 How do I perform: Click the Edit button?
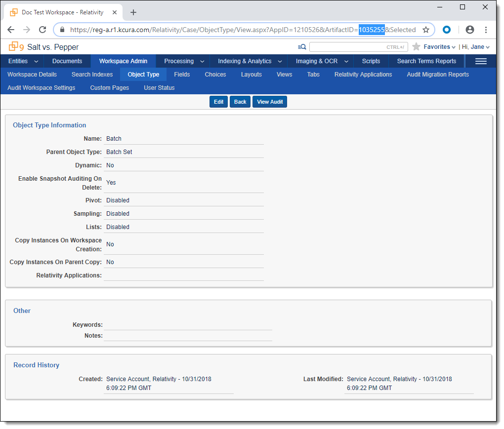pyautogui.click(x=218, y=102)
